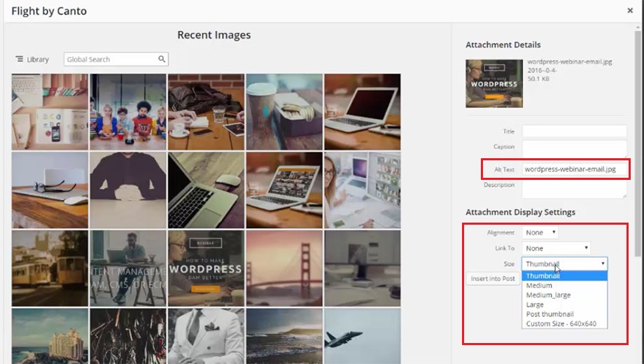Edit the Alt Text field

(574, 169)
